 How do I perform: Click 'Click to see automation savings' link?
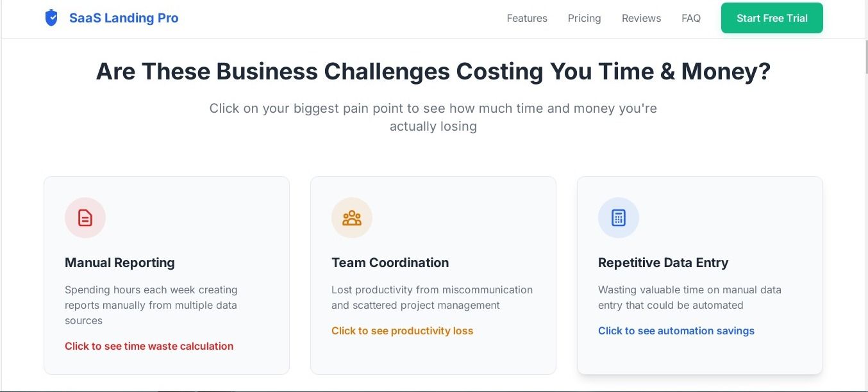pyautogui.click(x=676, y=331)
